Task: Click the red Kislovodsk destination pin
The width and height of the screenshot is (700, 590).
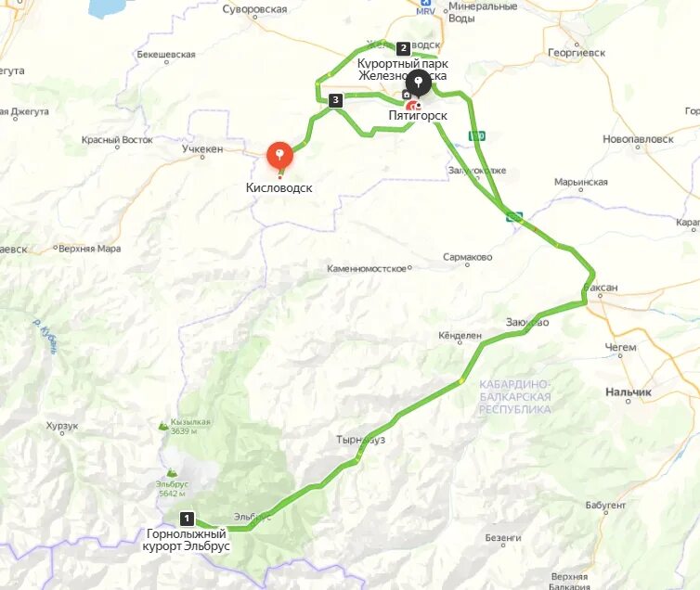Action: [x=280, y=157]
